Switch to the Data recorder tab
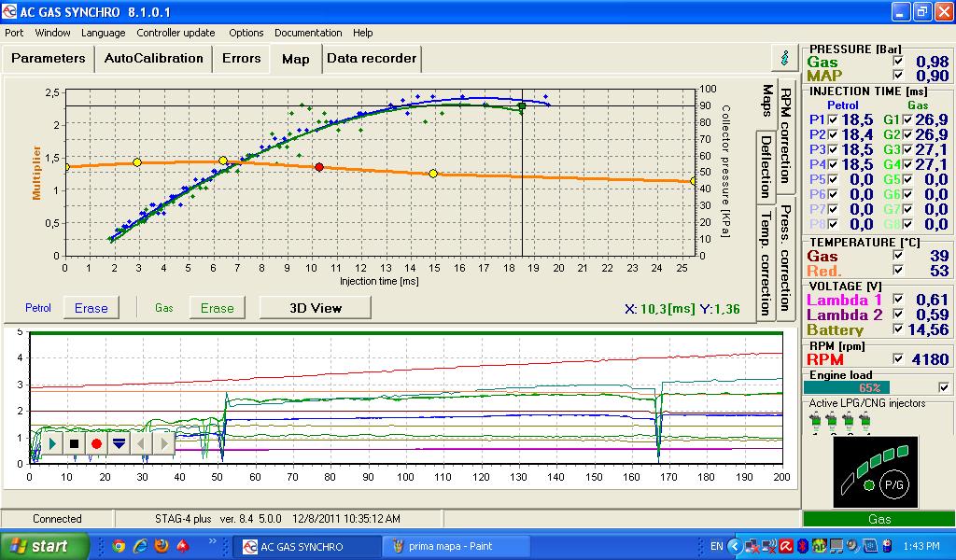The image size is (956, 560). [371, 59]
